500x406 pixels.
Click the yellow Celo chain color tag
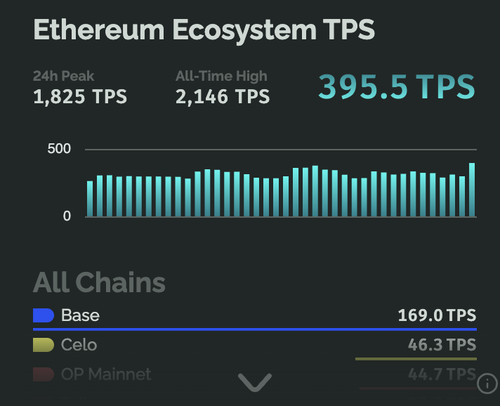tap(43, 345)
